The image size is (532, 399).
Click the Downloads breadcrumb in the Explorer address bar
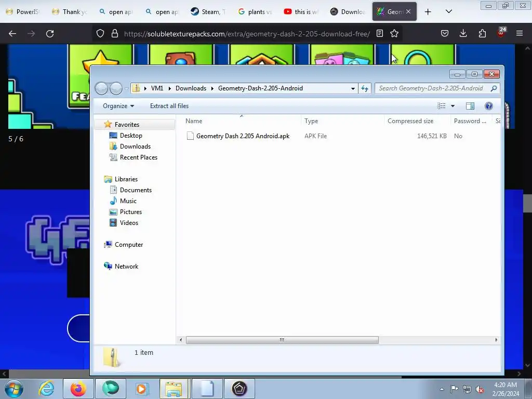tap(191, 88)
